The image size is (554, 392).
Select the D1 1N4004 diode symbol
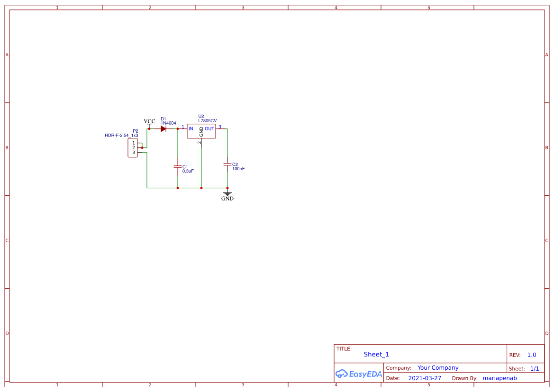tap(164, 128)
